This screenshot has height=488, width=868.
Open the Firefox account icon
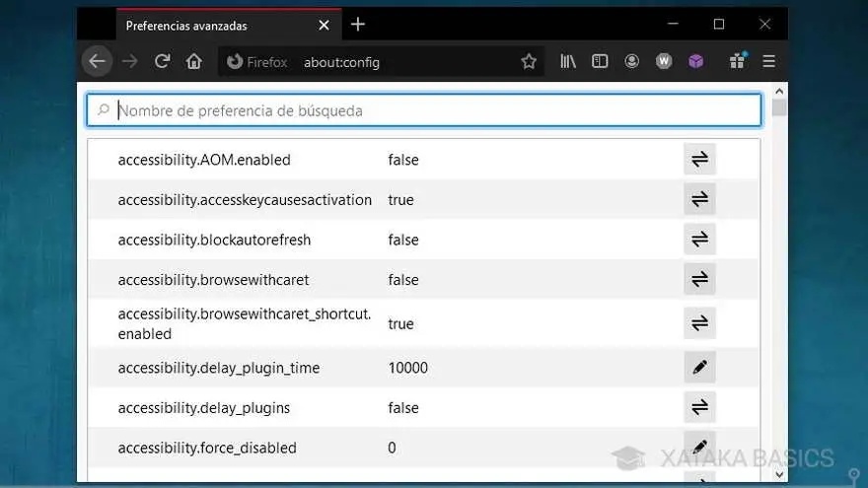tap(631, 61)
